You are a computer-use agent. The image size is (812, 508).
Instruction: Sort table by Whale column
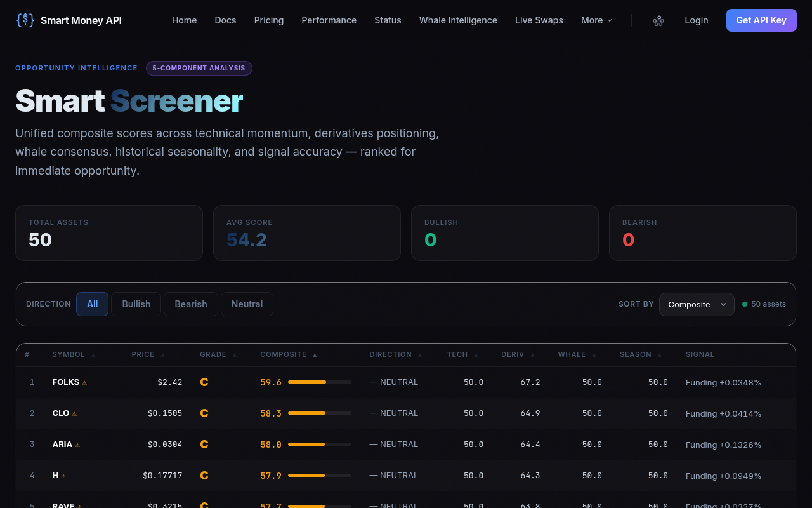click(x=577, y=354)
